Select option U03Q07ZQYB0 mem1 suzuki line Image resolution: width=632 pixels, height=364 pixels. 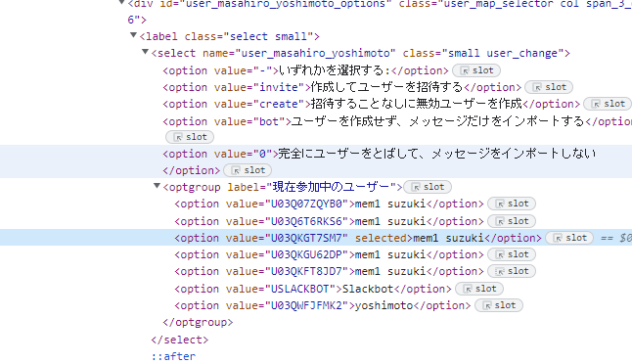[x=329, y=204]
